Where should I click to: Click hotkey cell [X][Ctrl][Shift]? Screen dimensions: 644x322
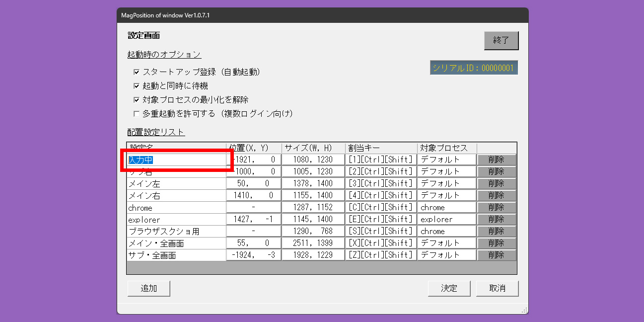click(x=381, y=243)
